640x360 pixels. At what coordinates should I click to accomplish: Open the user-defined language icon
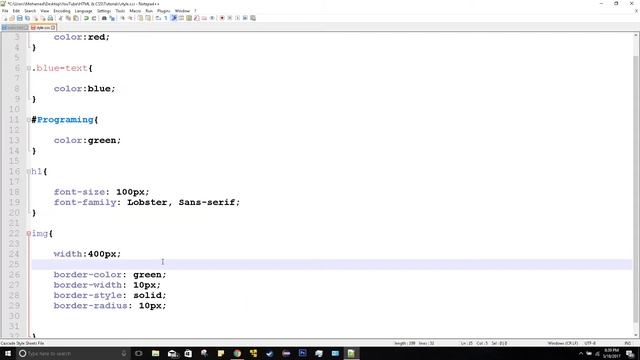(x=181, y=18)
